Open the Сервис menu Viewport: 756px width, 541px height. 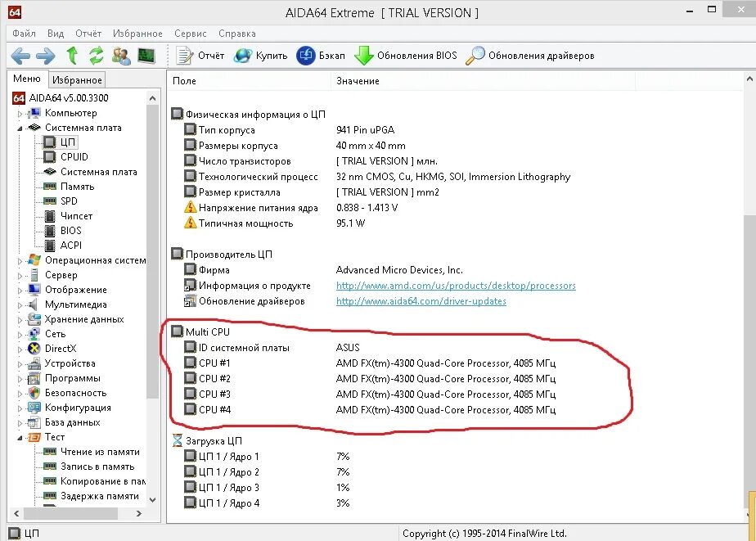[x=190, y=34]
